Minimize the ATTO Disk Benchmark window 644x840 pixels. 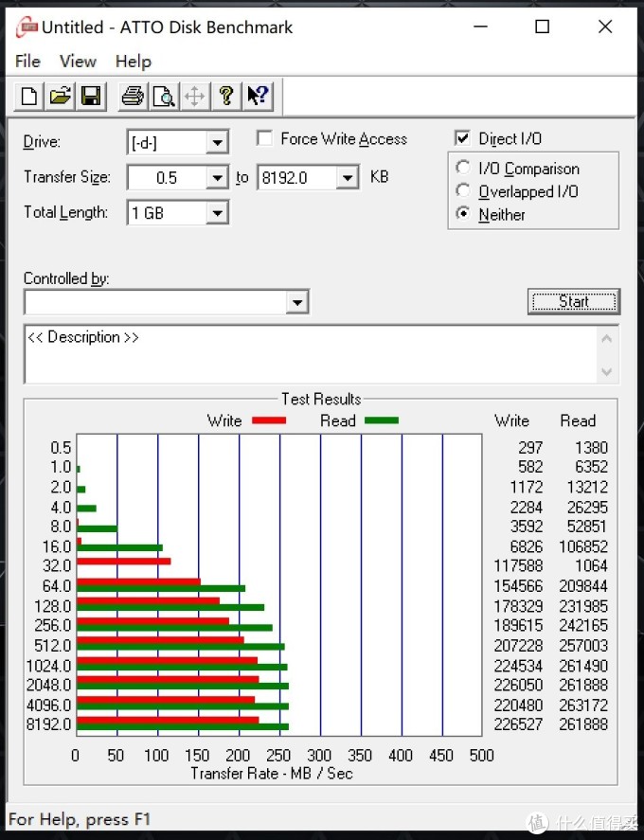click(480, 27)
